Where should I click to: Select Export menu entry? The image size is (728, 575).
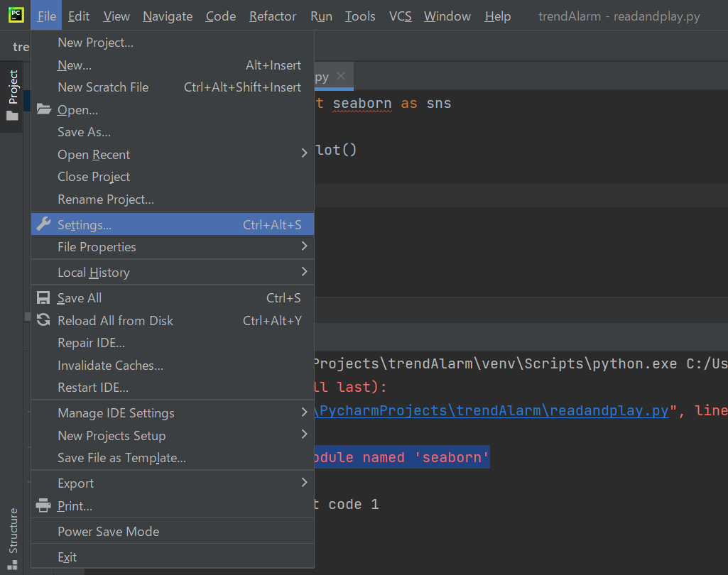click(173, 483)
